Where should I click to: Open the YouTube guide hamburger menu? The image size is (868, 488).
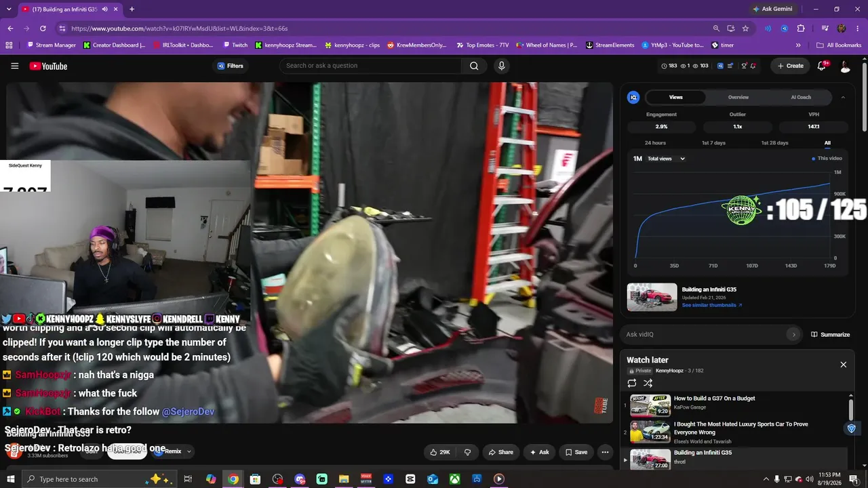(15, 66)
